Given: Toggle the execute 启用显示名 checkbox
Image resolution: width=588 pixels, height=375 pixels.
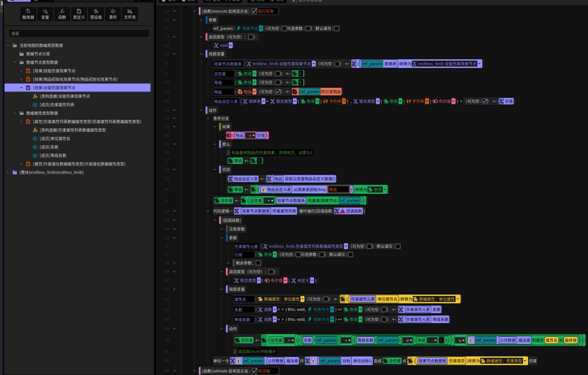Looking at the screenshot, I should pyautogui.click(x=254, y=11).
